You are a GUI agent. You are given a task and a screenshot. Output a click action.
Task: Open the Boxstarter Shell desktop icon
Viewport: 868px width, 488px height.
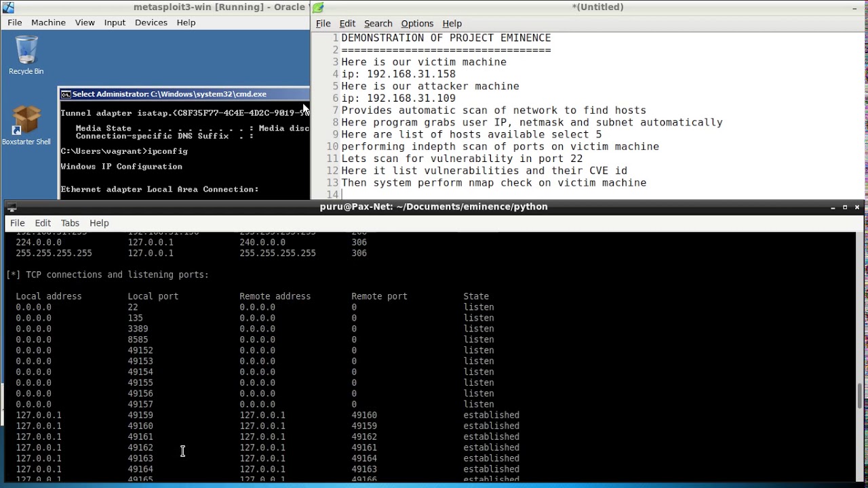pyautogui.click(x=26, y=125)
